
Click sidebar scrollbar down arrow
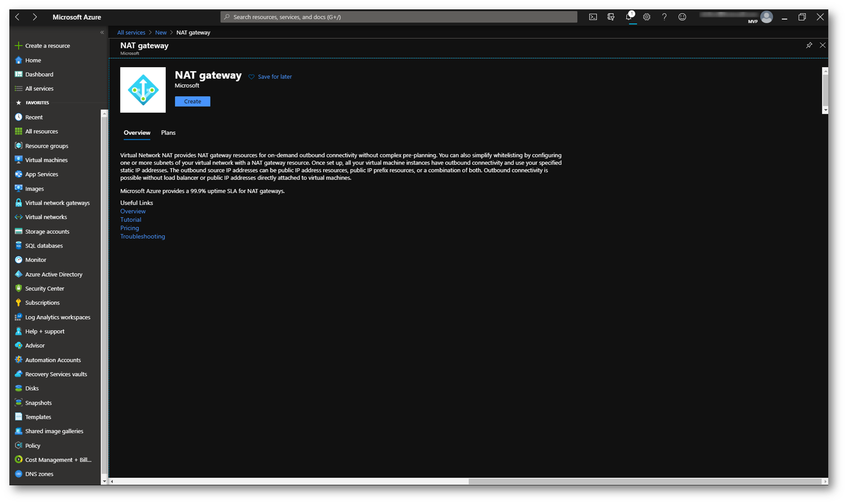pos(104,481)
